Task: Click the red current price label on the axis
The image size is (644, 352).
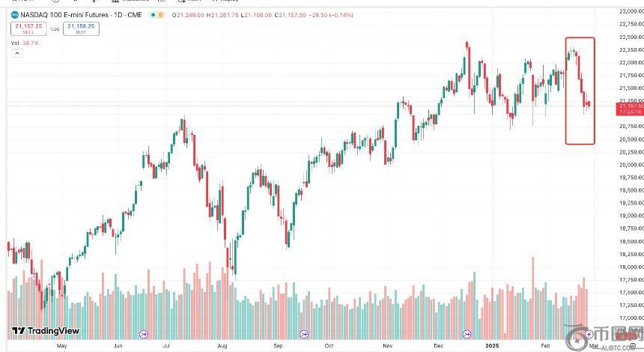Action: pos(629,109)
